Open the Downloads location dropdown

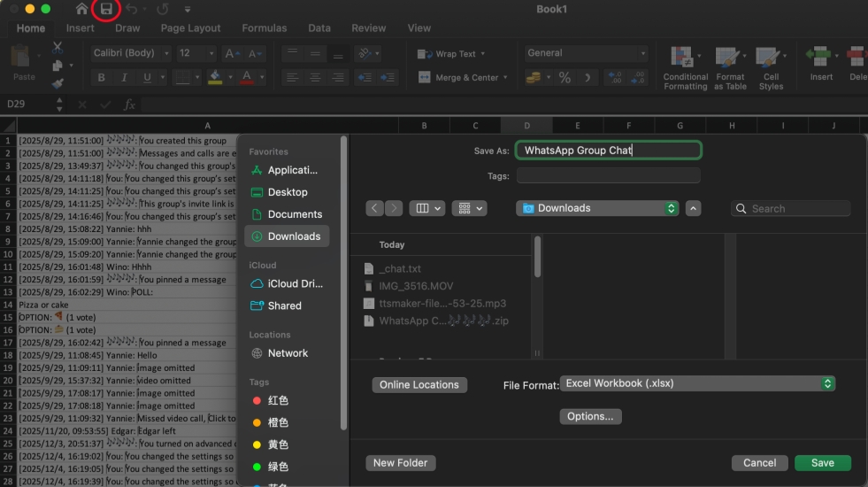point(597,208)
